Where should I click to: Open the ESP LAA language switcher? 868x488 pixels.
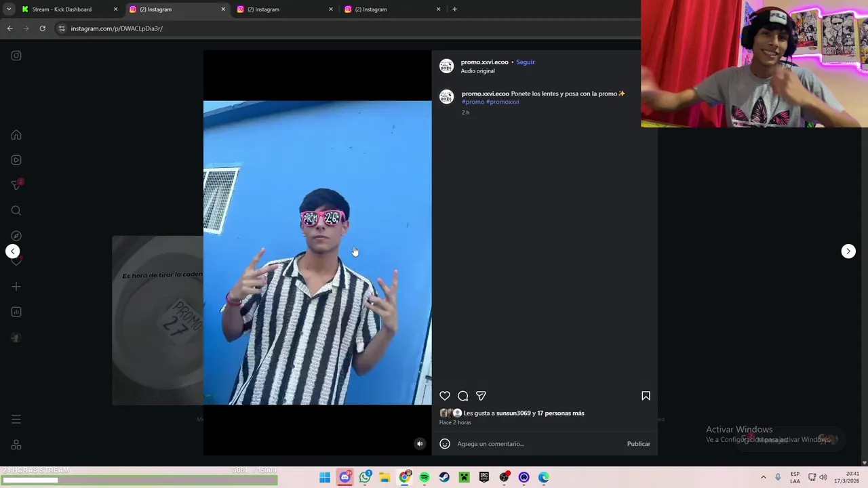(795, 477)
